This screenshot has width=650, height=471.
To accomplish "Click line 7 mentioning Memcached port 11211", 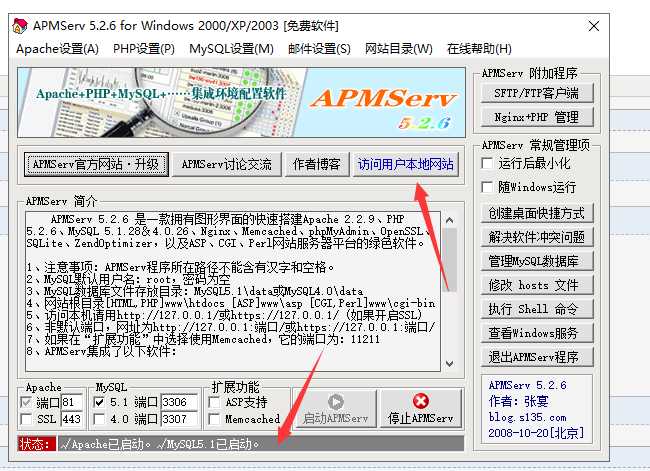I will [203, 339].
